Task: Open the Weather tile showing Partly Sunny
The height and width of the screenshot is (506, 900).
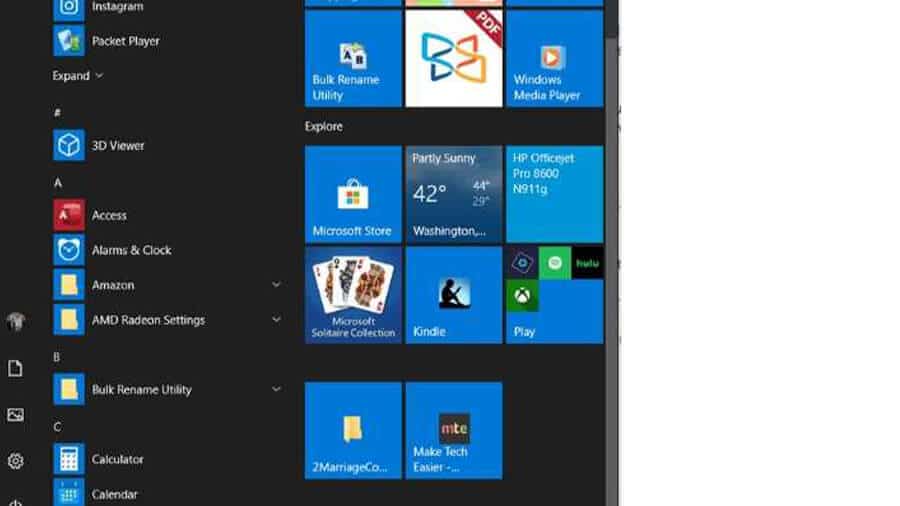Action: [x=454, y=194]
